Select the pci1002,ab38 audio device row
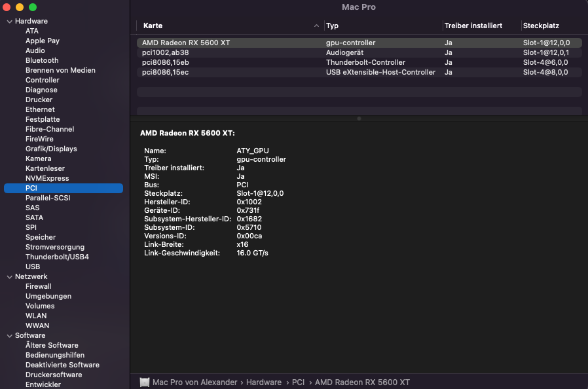This screenshot has height=389, width=588. (x=166, y=52)
